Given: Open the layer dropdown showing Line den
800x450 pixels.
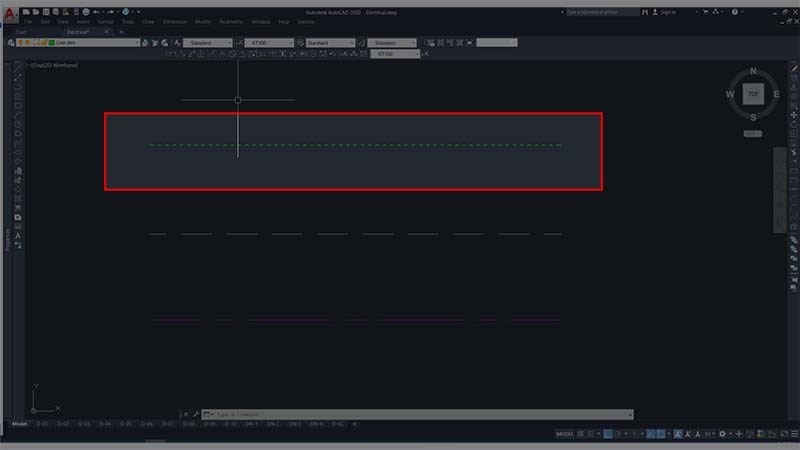Looking at the screenshot, I should tap(79, 43).
